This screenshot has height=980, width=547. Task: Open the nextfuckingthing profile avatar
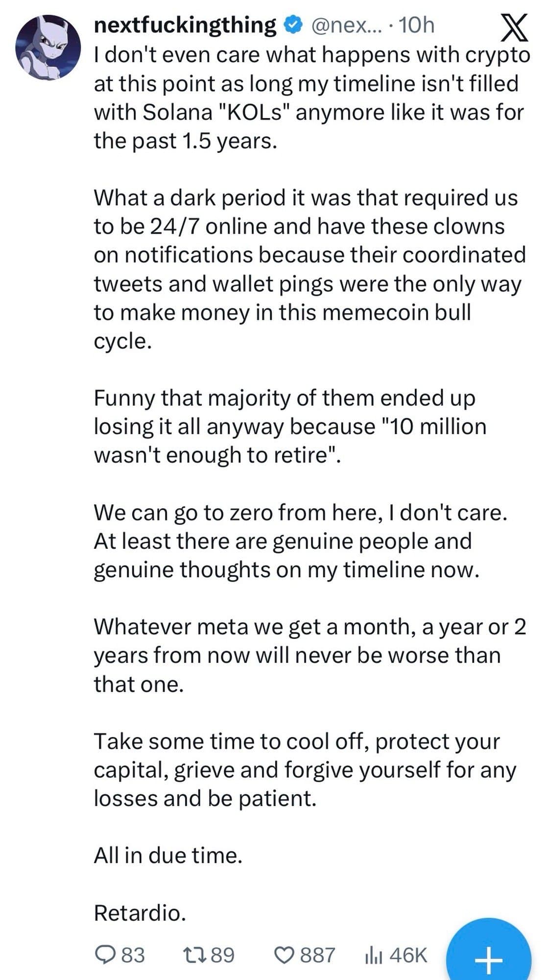48,48
